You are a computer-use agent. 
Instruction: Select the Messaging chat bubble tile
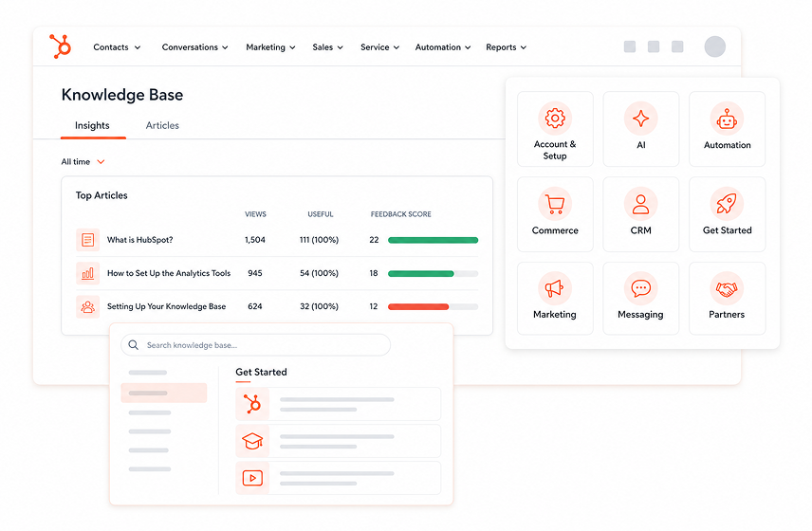coord(640,298)
